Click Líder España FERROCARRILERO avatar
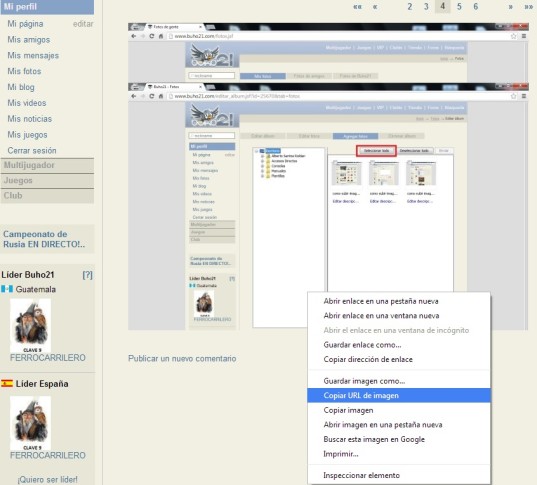This screenshot has height=485, width=537. pos(30,423)
